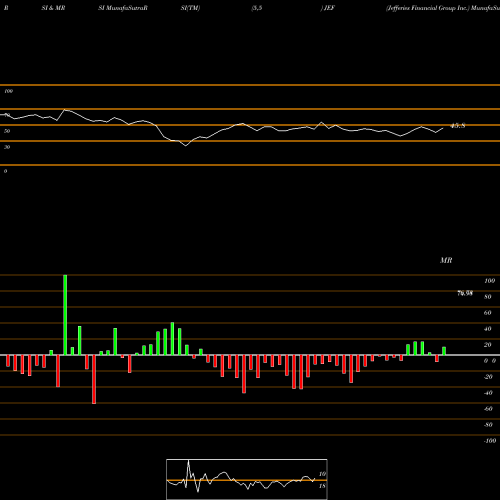The height and width of the screenshot is (500, 500).
Task: Click the deepest red bar near -60
Action: (94, 379)
